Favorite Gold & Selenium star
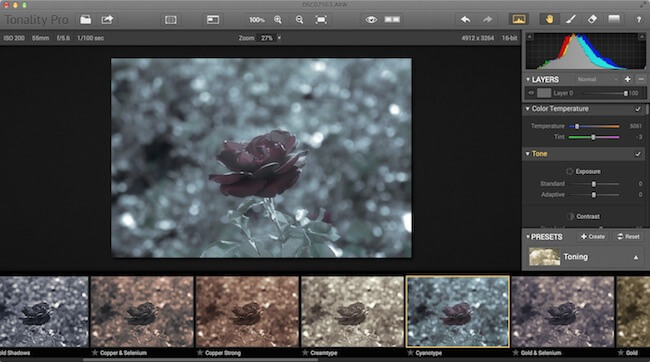 [x=516, y=353]
